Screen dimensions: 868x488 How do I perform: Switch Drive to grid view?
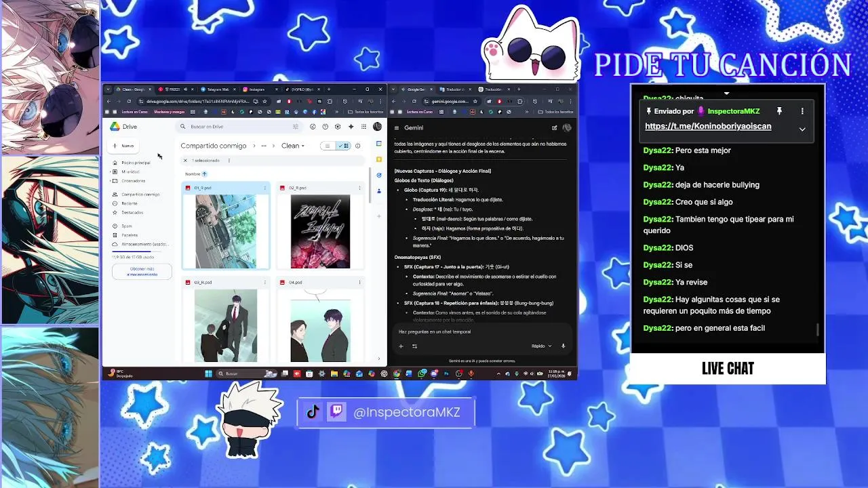coord(344,146)
